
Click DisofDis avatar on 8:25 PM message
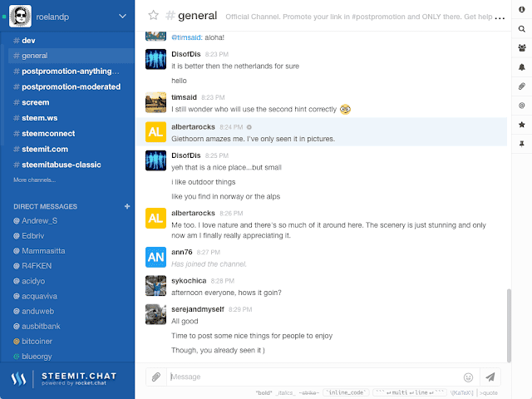click(155, 160)
